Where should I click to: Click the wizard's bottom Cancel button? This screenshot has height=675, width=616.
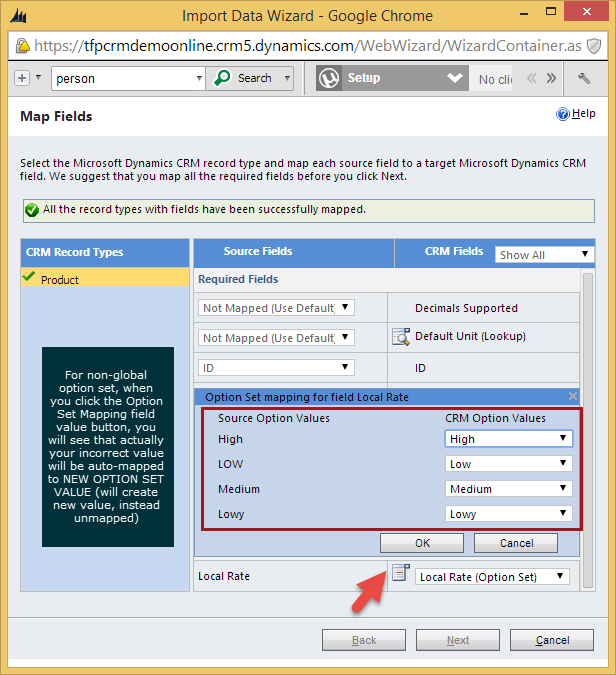552,640
